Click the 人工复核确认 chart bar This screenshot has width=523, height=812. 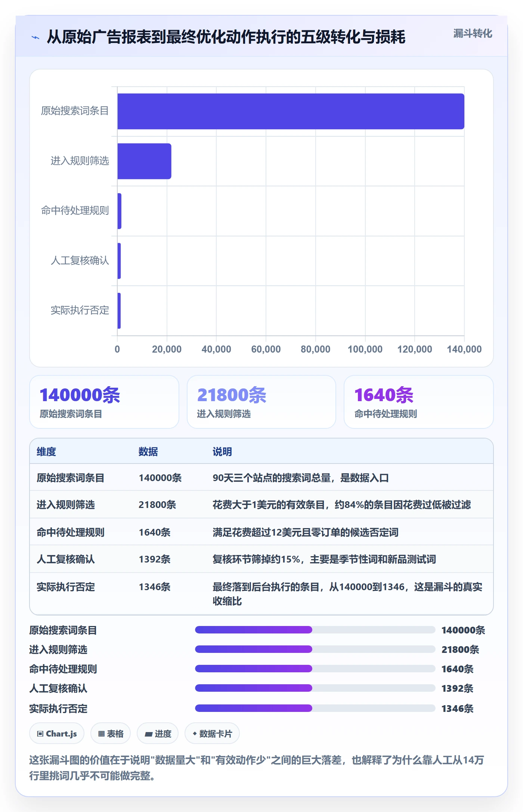119,261
